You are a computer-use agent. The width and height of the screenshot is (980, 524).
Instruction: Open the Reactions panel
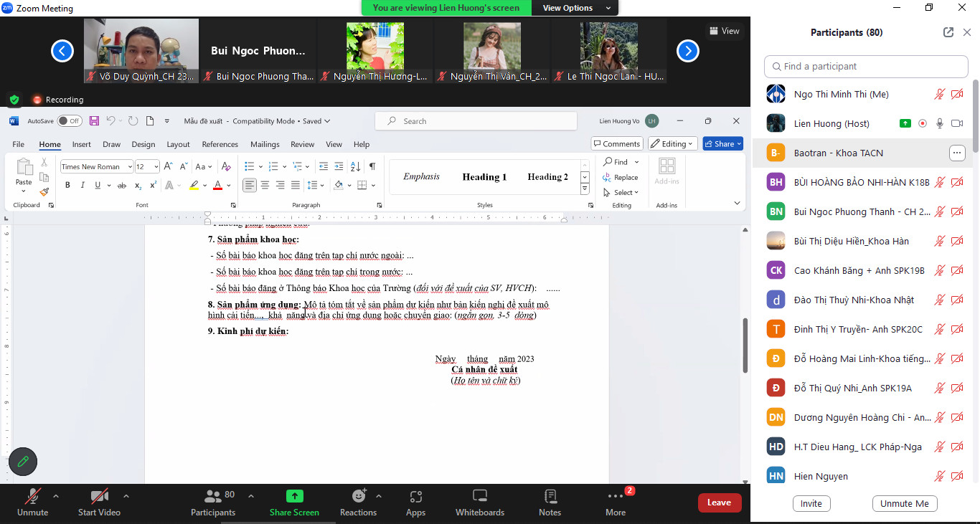(358, 502)
